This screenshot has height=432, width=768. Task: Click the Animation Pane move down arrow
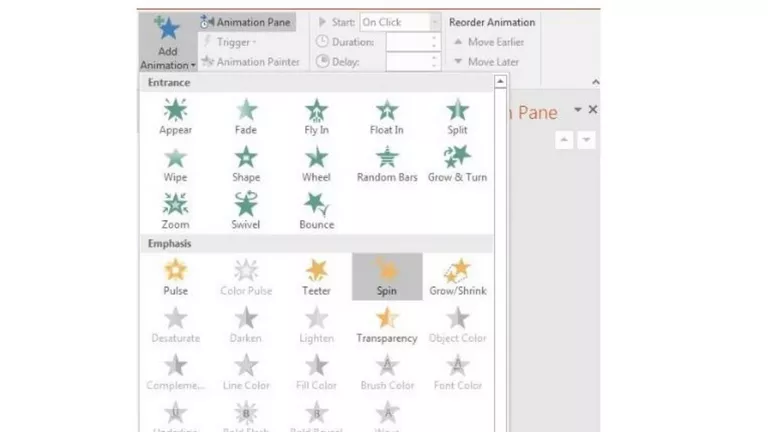click(x=586, y=140)
